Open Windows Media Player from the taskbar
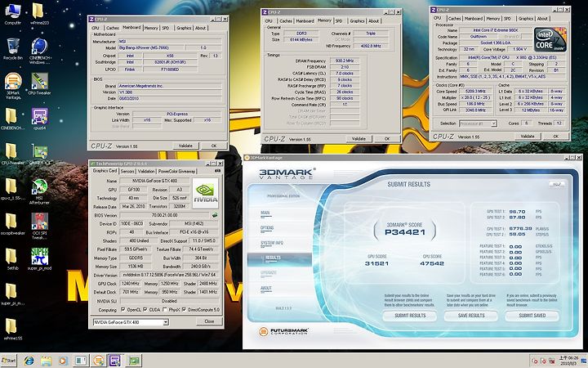Image resolution: width=588 pixels, height=368 pixels. tap(64, 361)
